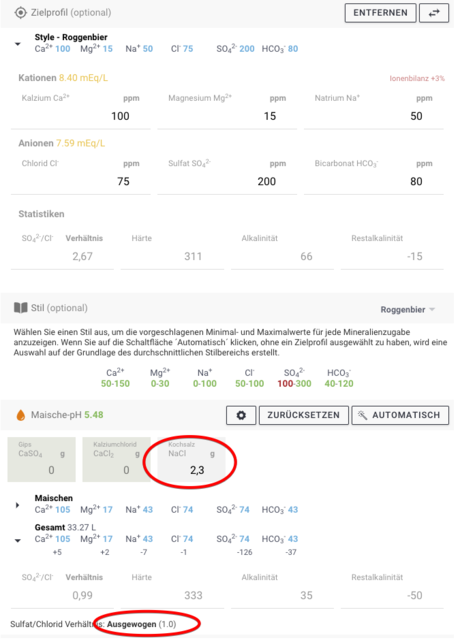Click the ENTFERNEN button
The image size is (460, 640).
(x=380, y=13)
